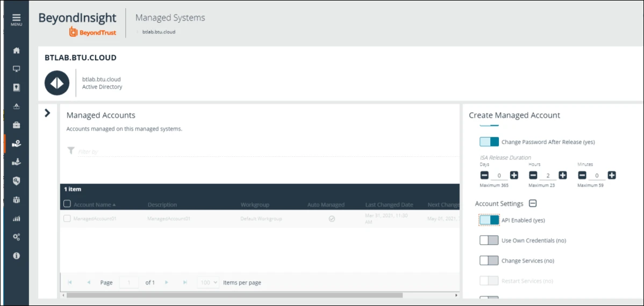Image resolution: width=644 pixels, height=306 pixels.
Task: Click the Mar 31, 2021 last changed cell
Action: pyautogui.click(x=386, y=218)
